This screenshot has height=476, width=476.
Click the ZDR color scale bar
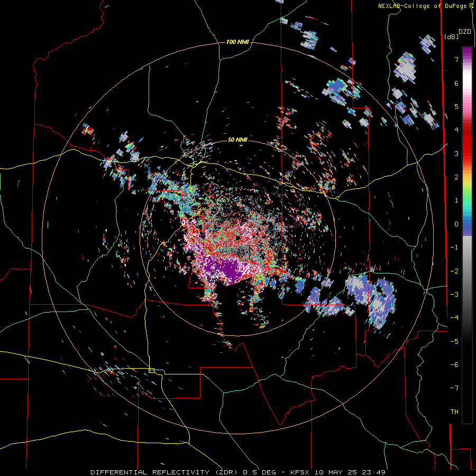click(467, 235)
